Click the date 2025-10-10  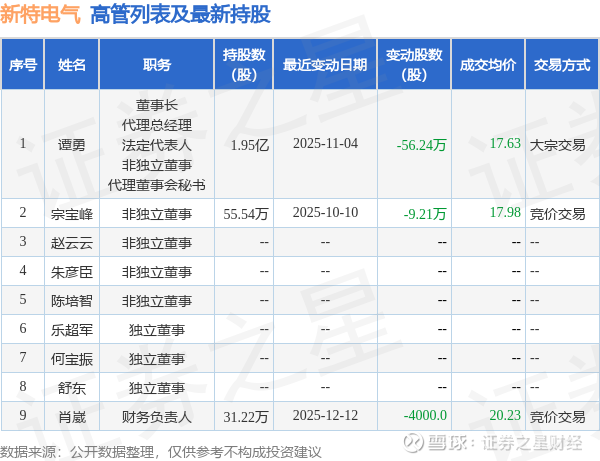point(325,212)
